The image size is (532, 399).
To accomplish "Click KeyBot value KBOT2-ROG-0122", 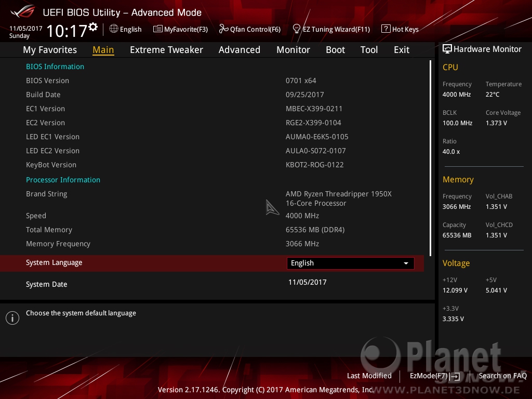I will 314,165.
